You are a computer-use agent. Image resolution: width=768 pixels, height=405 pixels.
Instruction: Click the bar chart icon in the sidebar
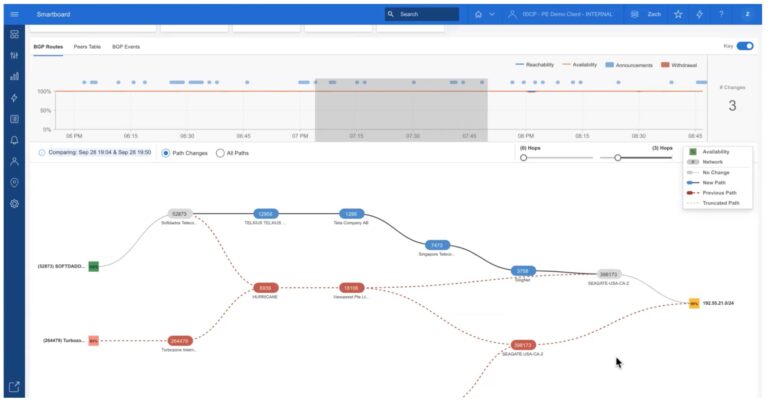(x=14, y=76)
